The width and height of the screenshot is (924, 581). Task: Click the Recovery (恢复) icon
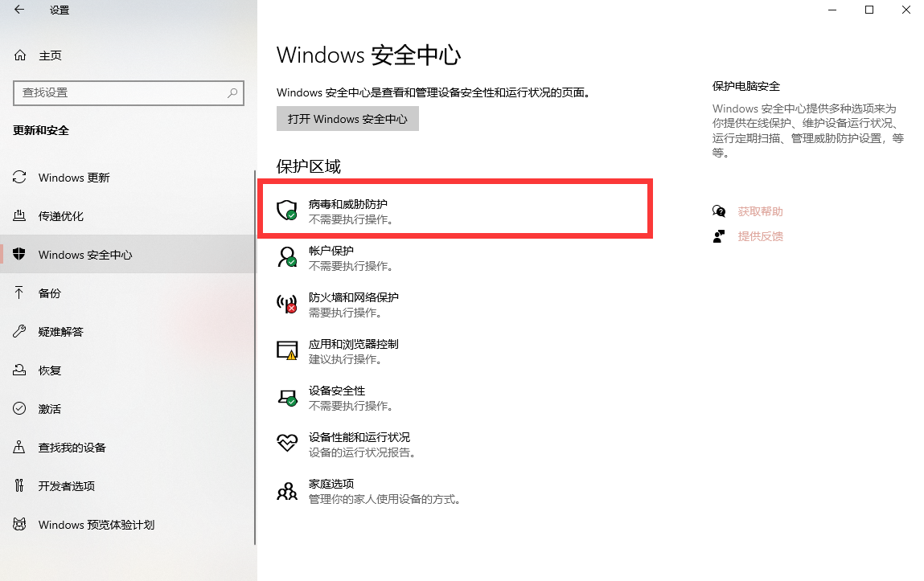pyautogui.click(x=19, y=370)
